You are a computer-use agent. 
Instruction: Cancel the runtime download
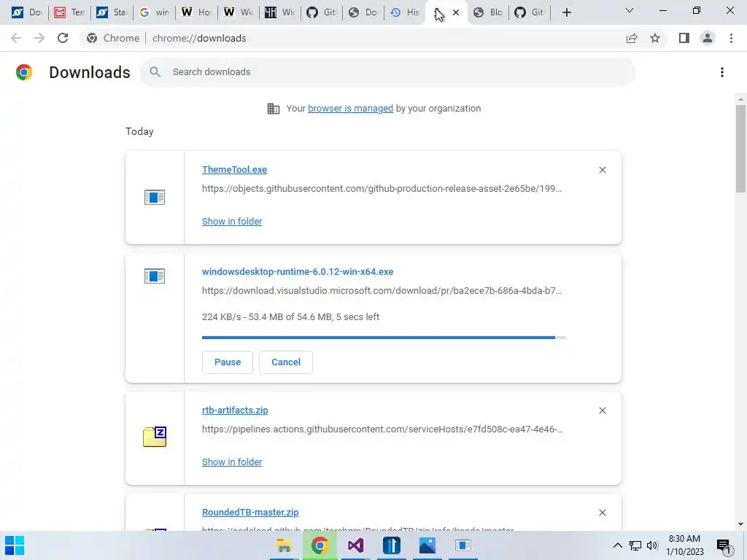click(286, 362)
